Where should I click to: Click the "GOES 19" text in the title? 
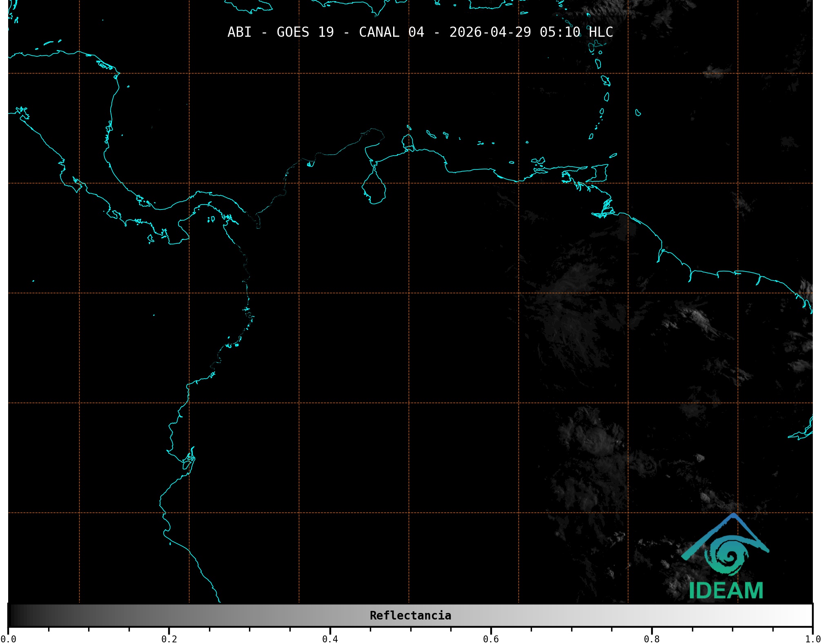[x=305, y=32]
